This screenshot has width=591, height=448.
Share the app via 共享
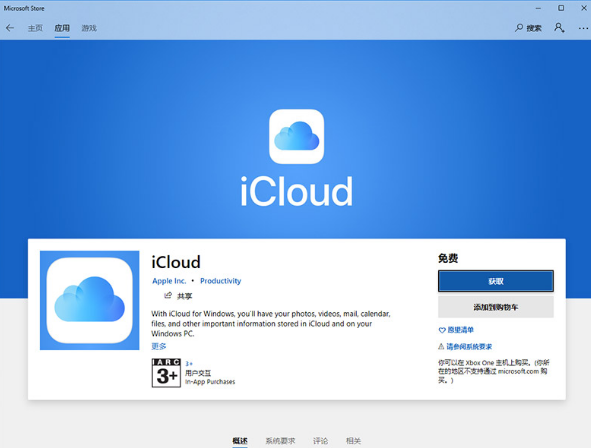coord(178,296)
